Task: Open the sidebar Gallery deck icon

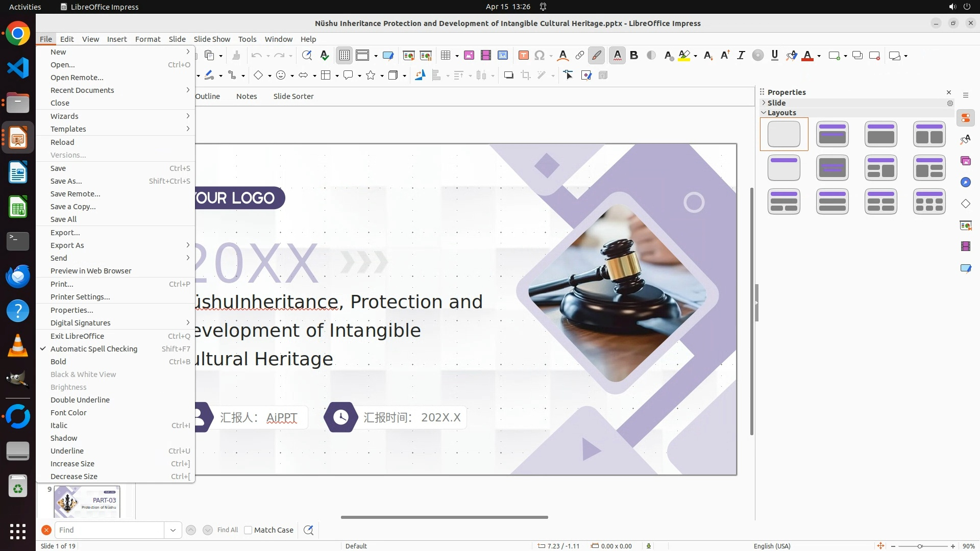Action: [965, 161]
